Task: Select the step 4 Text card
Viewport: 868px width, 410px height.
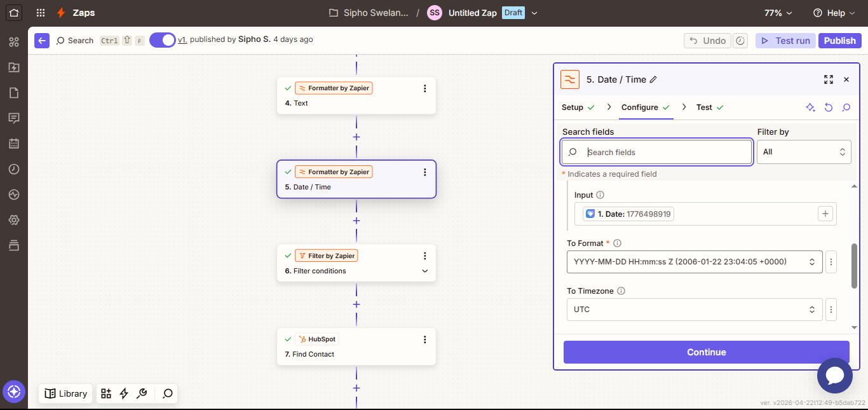Action: [356, 95]
